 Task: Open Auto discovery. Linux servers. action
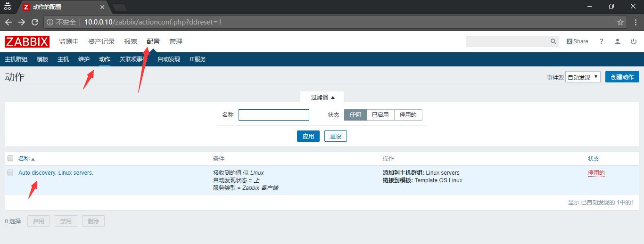[56, 173]
